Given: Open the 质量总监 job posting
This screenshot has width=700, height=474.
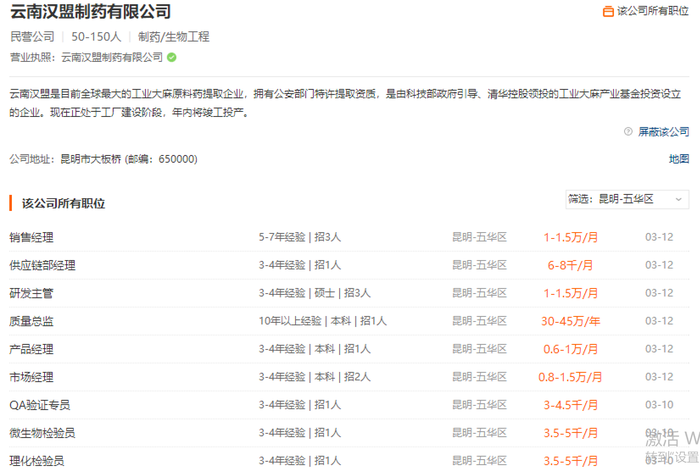Looking at the screenshot, I should click(31, 321).
